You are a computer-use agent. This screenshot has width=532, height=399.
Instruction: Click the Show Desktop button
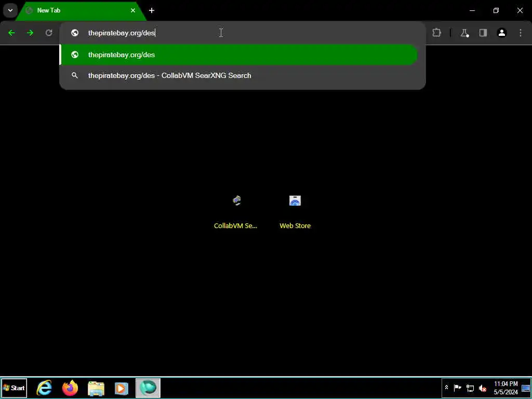tap(526, 388)
